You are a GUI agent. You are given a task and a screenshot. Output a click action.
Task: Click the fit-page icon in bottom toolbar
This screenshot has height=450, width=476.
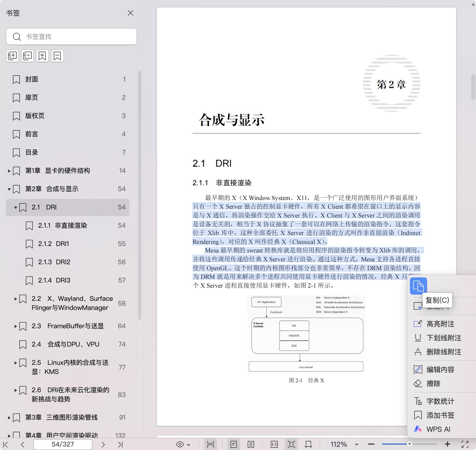tap(291, 444)
